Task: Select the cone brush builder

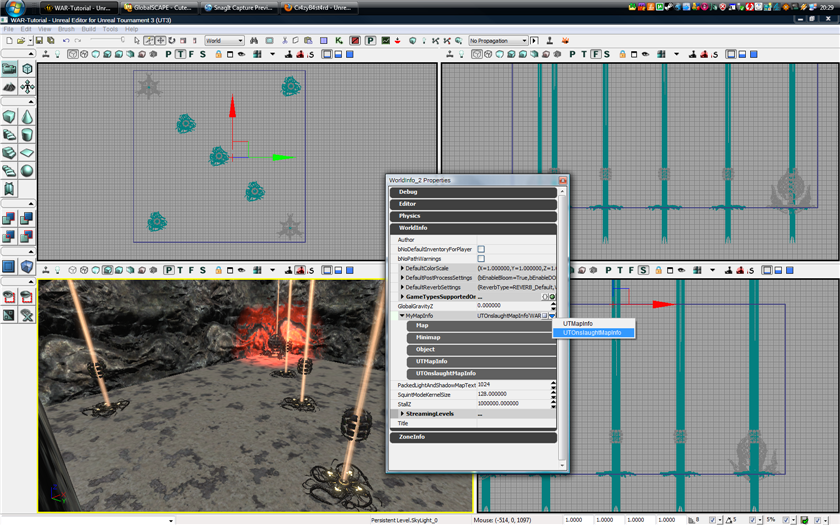Action: [x=27, y=117]
